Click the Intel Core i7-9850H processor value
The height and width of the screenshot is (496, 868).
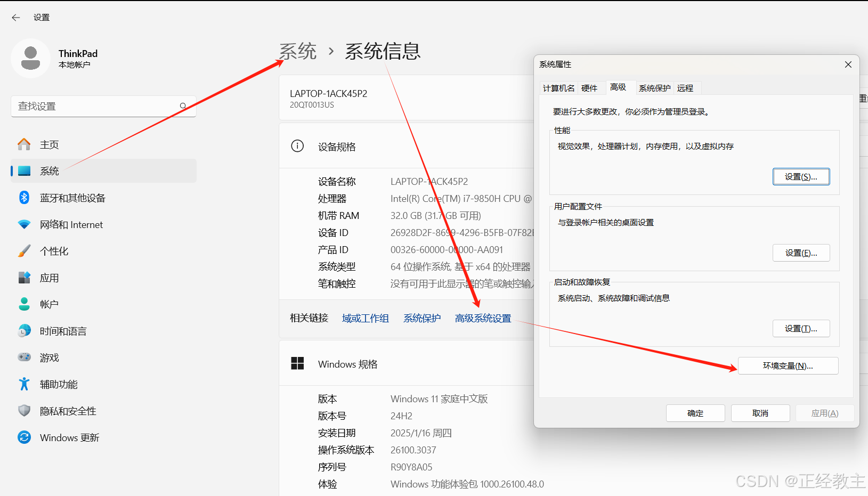461,198
